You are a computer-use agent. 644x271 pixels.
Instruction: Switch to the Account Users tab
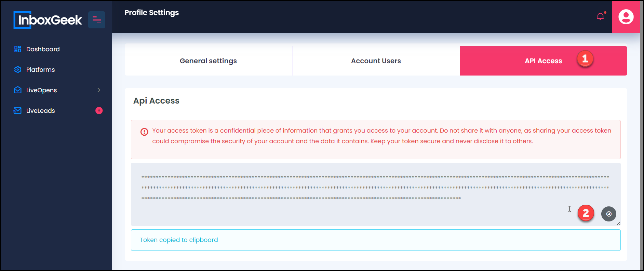[376, 61]
